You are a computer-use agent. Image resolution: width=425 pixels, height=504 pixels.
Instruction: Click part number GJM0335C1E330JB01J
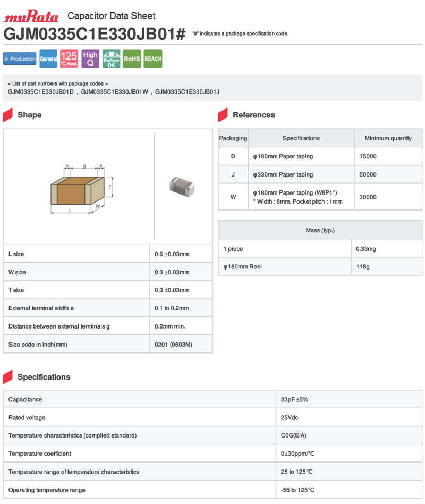187,92
